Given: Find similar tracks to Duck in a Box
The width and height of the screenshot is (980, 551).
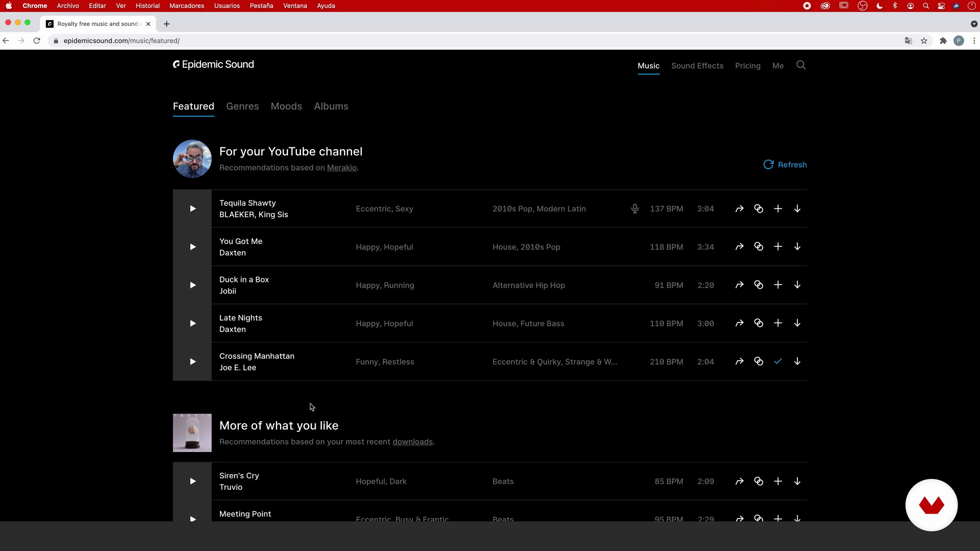Looking at the screenshot, I should point(758,285).
